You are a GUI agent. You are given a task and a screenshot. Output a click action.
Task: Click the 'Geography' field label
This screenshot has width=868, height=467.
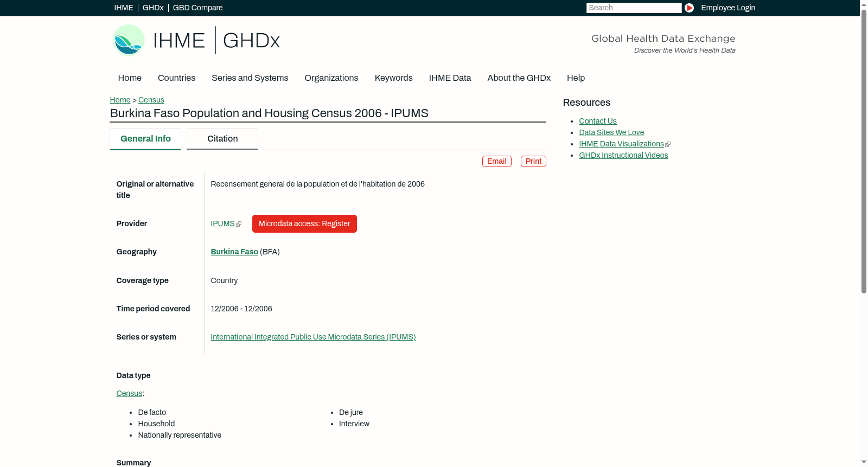tap(136, 252)
